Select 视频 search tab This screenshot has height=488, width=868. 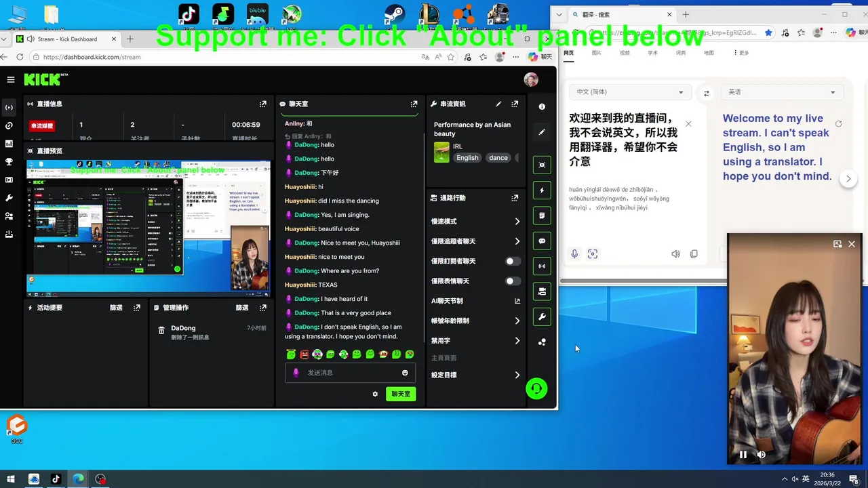pos(625,52)
